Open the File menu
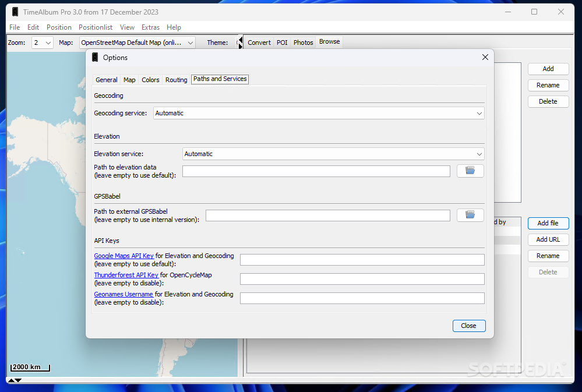 tap(15, 27)
